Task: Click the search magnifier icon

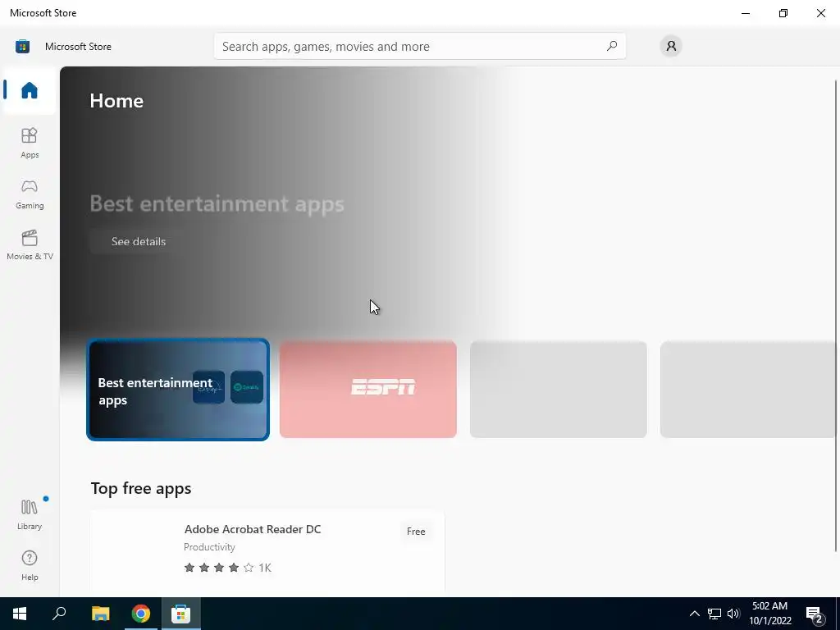Action: tap(612, 46)
